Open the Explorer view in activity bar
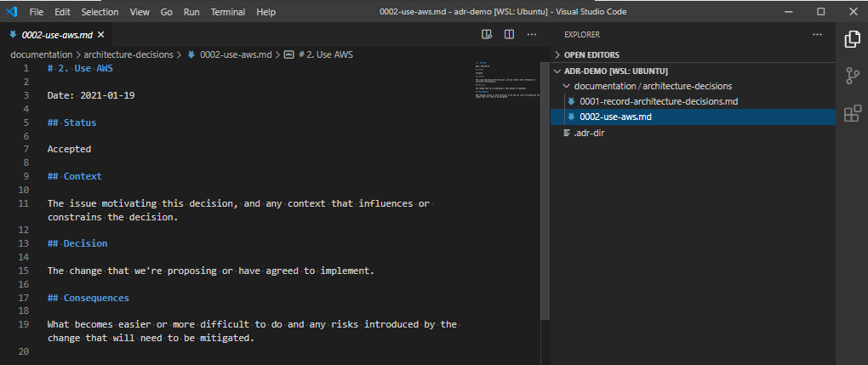This screenshot has height=365, width=868. 852,40
